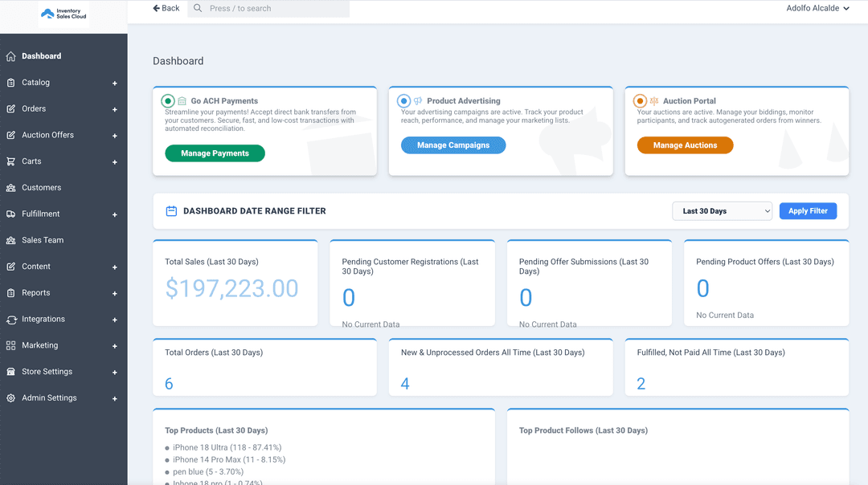Click the Manage Payments button
The height and width of the screenshot is (485, 868).
[x=215, y=153]
